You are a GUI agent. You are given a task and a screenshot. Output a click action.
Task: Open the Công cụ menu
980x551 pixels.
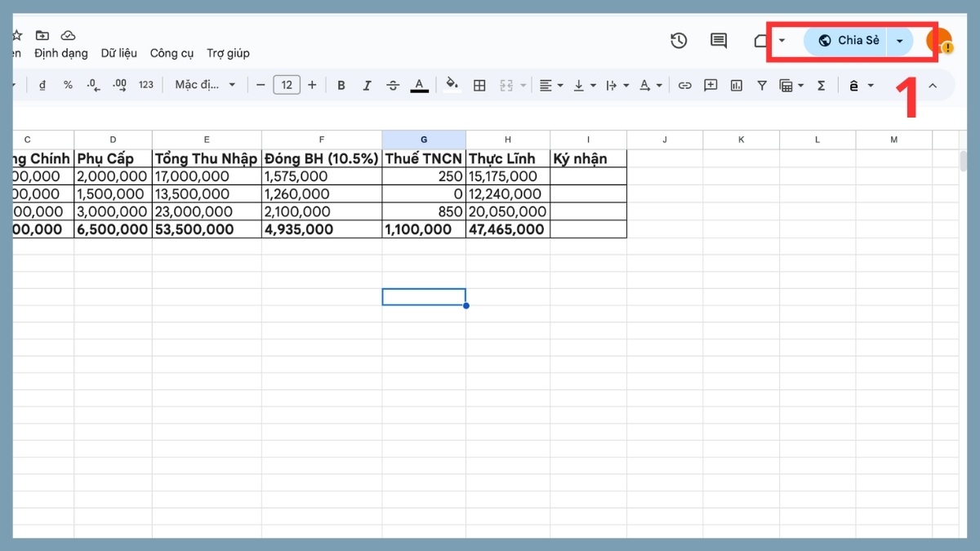pos(172,52)
